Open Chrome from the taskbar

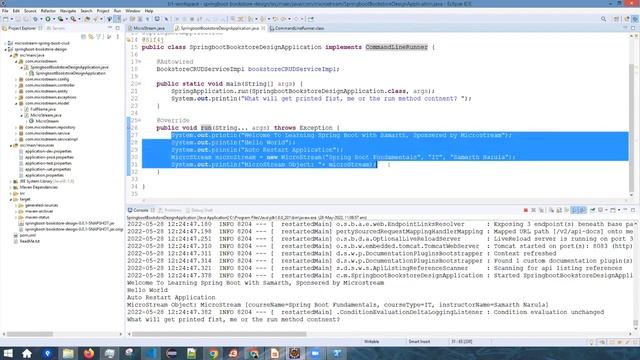coord(213,353)
